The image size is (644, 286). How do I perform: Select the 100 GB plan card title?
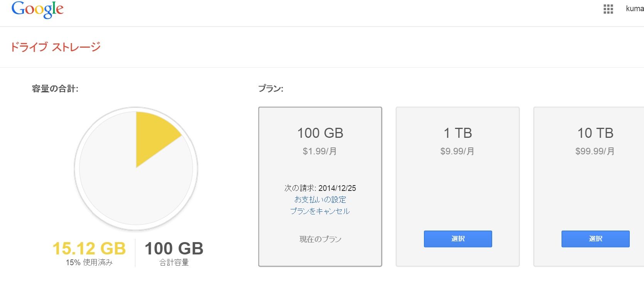coord(320,133)
